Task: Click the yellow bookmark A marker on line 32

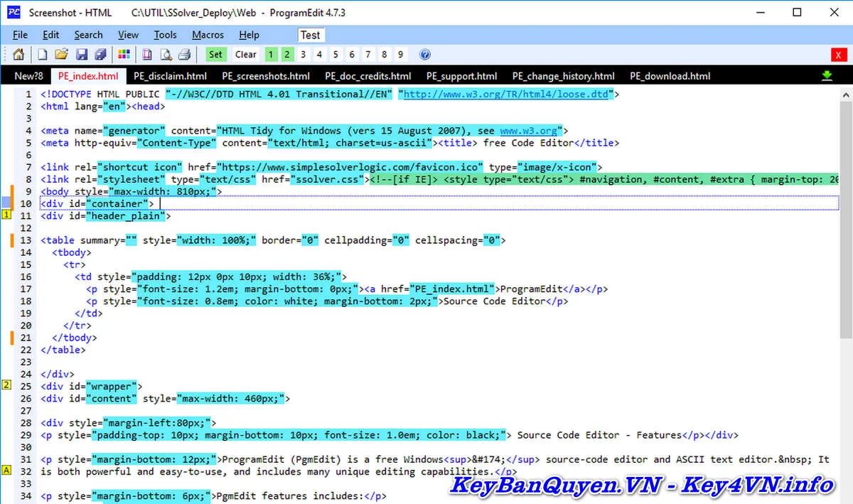Action: (7, 471)
